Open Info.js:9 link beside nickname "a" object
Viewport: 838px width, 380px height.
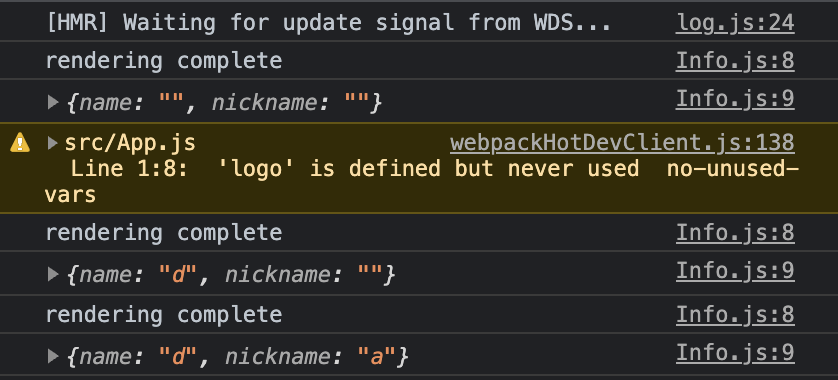click(x=735, y=353)
